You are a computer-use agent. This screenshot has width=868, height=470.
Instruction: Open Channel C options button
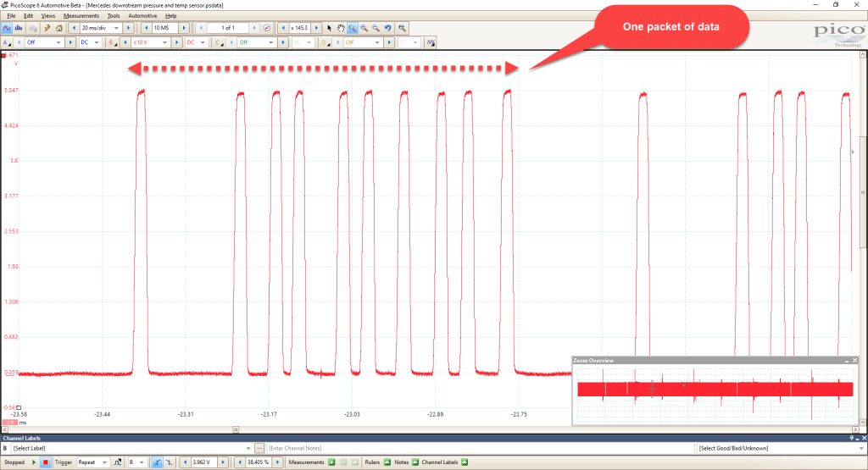pos(220,42)
